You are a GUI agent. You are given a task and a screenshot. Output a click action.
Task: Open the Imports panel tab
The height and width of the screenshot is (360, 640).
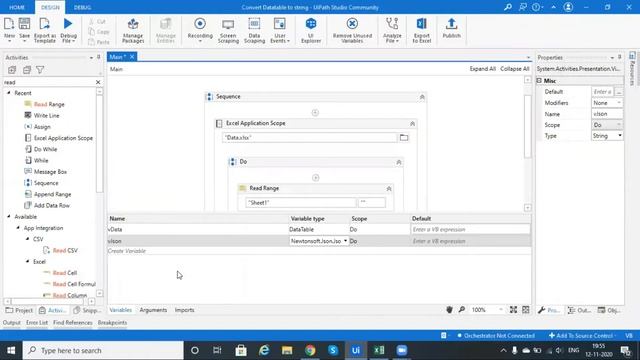point(184,310)
